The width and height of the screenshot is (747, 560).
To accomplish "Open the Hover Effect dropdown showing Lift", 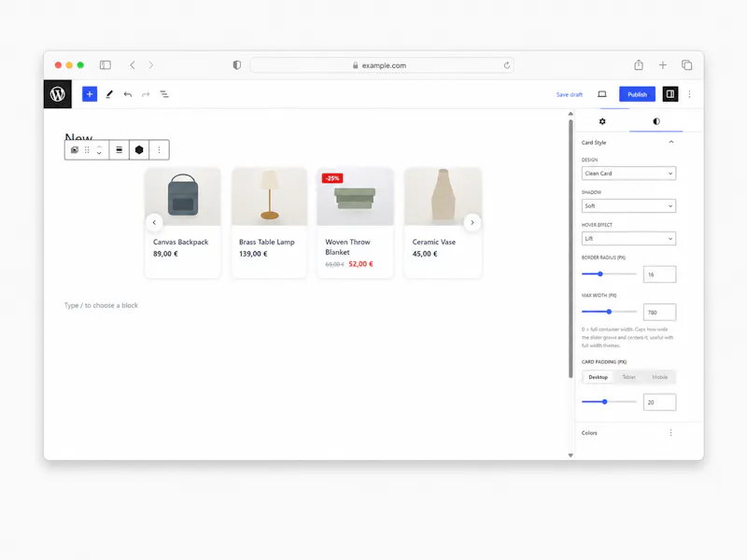I will (628, 239).
